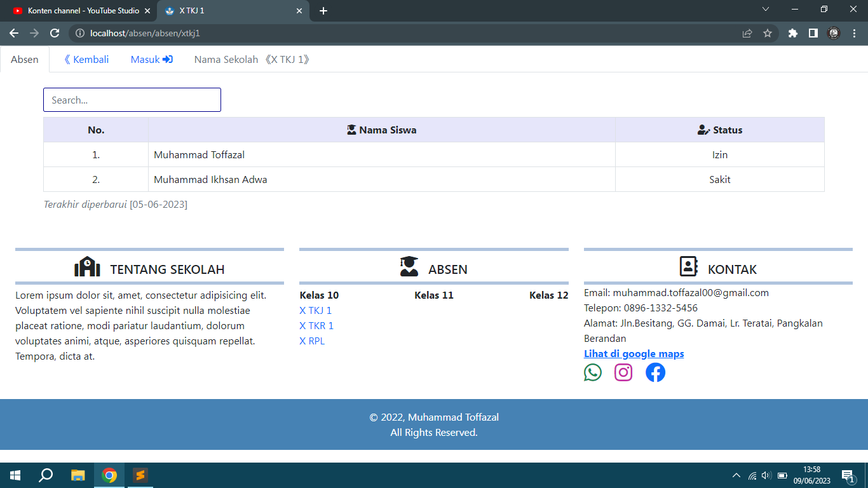This screenshot has height=488, width=868.
Task: Open the X TKR 1 class link
Action: click(x=316, y=325)
